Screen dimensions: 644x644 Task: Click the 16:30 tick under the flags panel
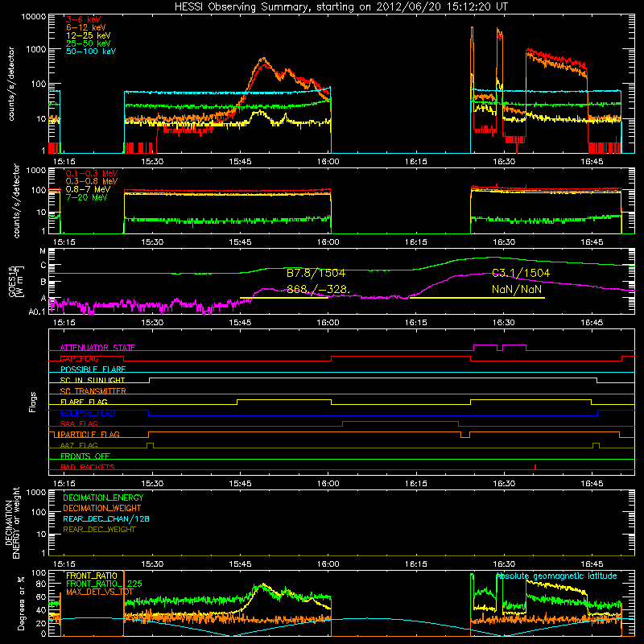click(x=504, y=484)
